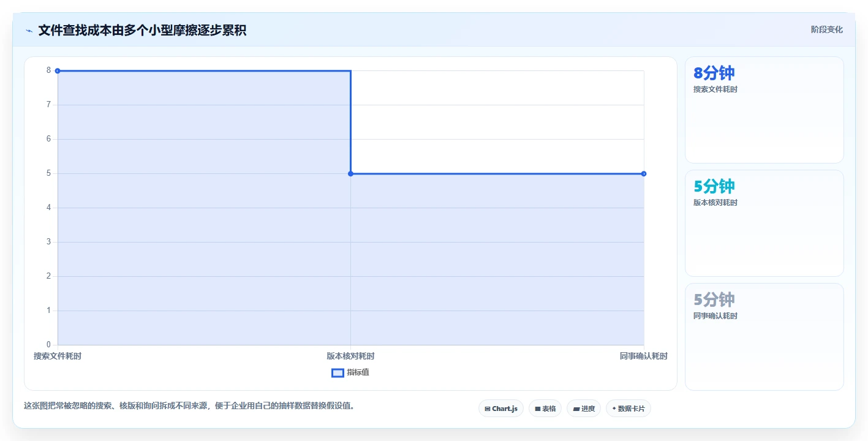Viewport: 868px width, 441px height.
Task: Click the caption text starting 这张图把常被忽略的
Action: (x=189, y=405)
